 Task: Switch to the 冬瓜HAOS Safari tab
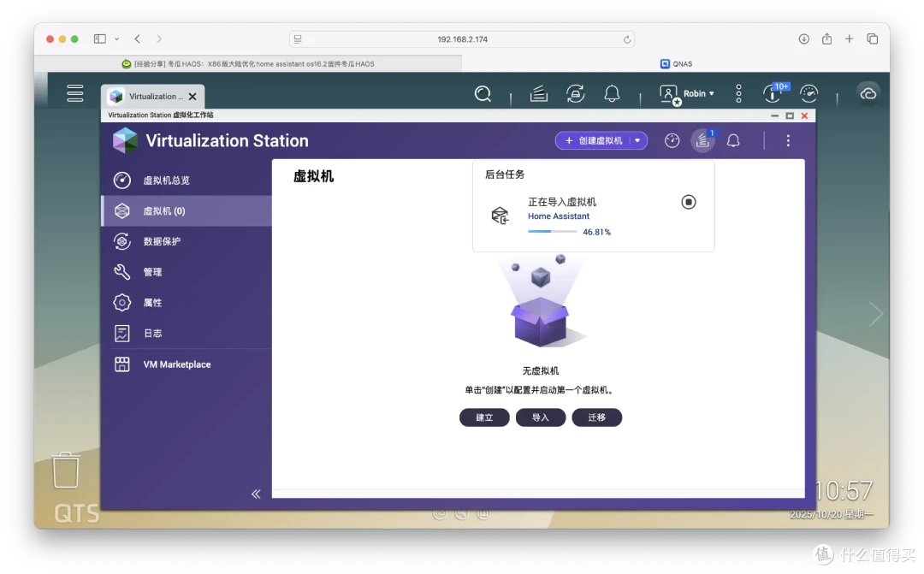click(248, 63)
